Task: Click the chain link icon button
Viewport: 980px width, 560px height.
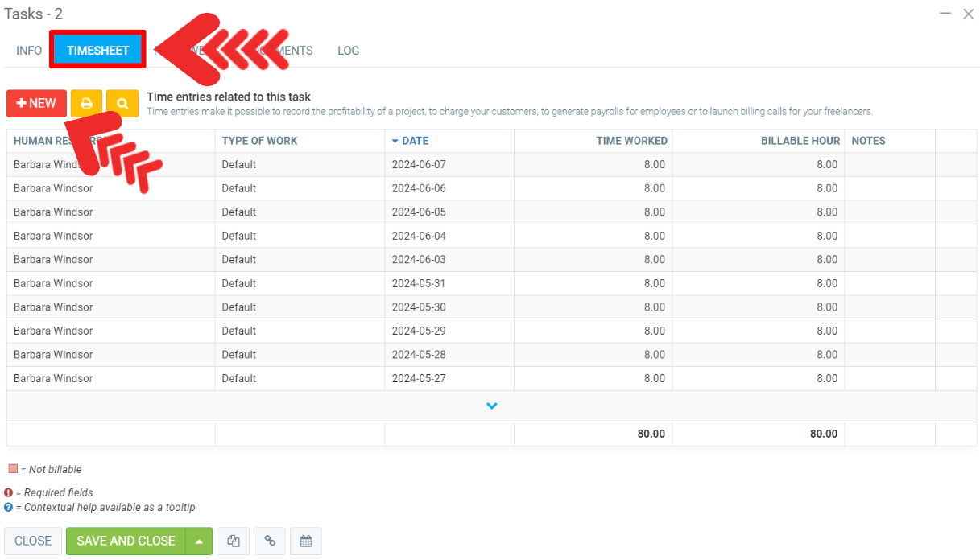Action: point(270,541)
